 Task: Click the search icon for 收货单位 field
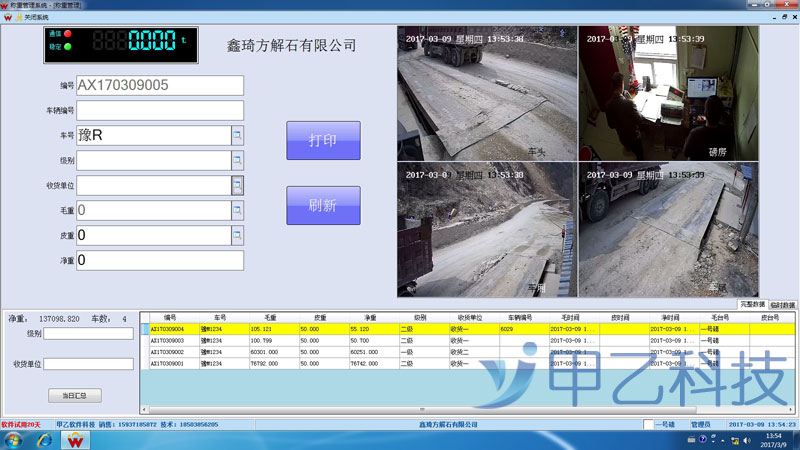coord(238,185)
